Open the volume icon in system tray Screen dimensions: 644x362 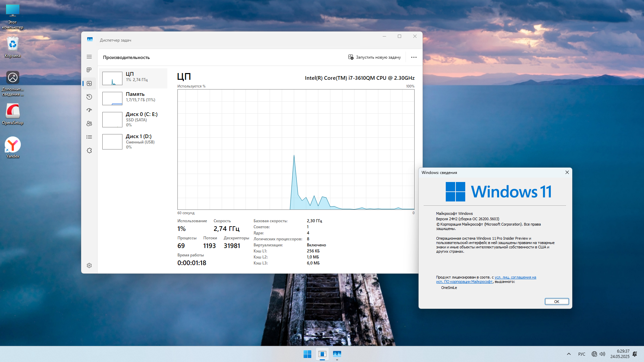click(602, 354)
